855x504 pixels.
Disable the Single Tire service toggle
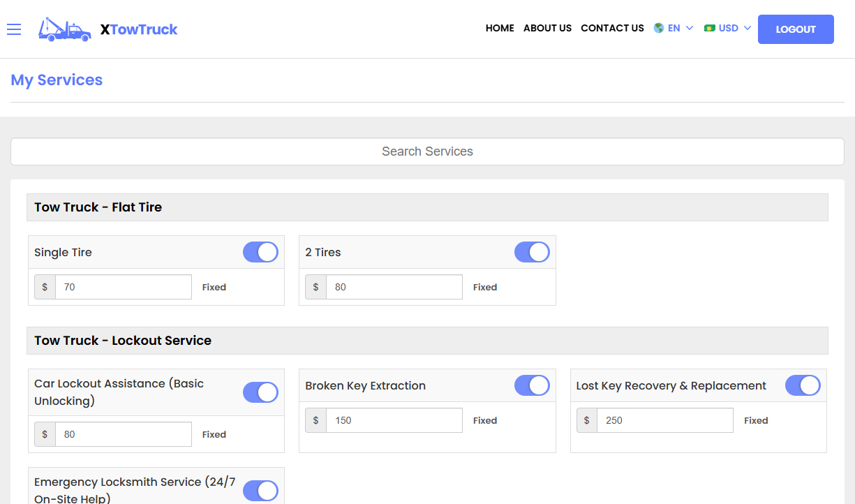coord(260,252)
